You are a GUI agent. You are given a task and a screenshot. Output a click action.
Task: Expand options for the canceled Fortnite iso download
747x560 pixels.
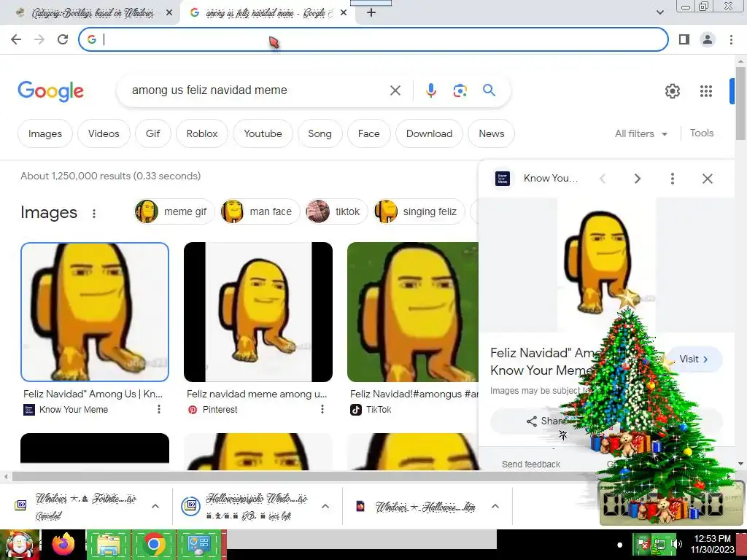click(x=155, y=506)
